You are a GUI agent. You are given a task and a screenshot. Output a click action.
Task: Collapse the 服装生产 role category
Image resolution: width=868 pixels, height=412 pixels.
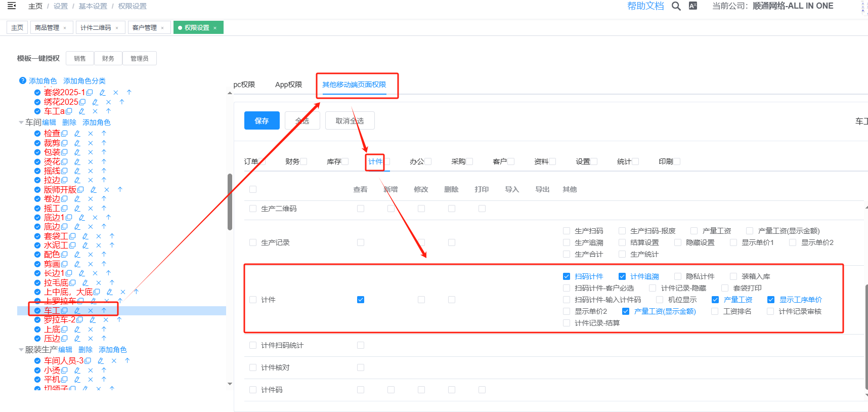(x=21, y=350)
